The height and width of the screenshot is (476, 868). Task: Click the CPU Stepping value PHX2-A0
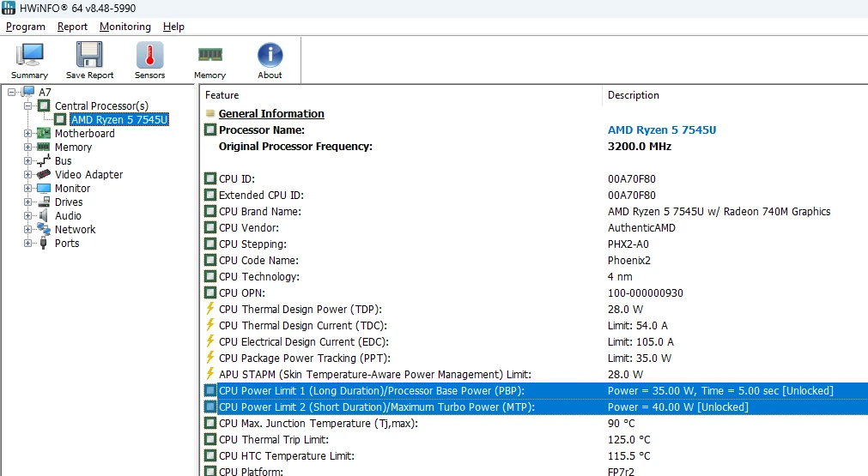coord(628,244)
